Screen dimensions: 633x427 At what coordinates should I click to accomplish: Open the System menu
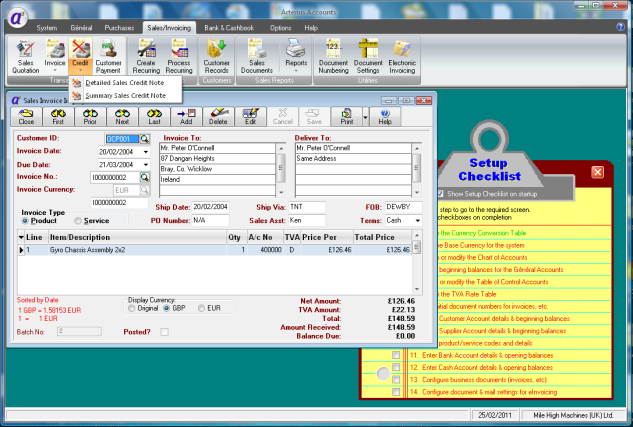coord(46,28)
